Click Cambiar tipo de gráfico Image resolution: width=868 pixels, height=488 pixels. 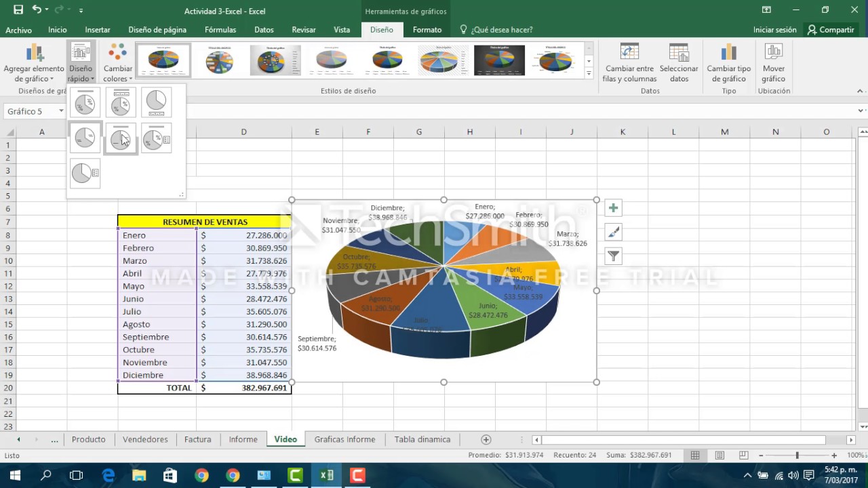tap(729, 63)
